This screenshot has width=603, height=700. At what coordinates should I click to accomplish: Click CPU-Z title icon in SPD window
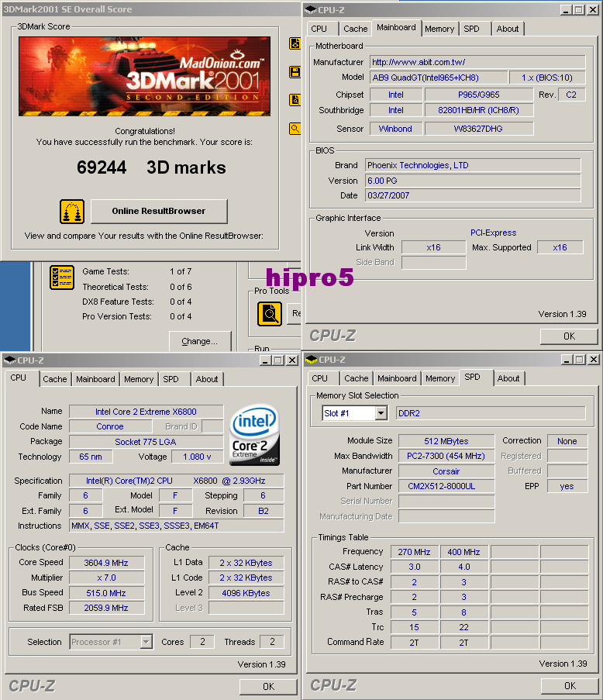(x=312, y=360)
